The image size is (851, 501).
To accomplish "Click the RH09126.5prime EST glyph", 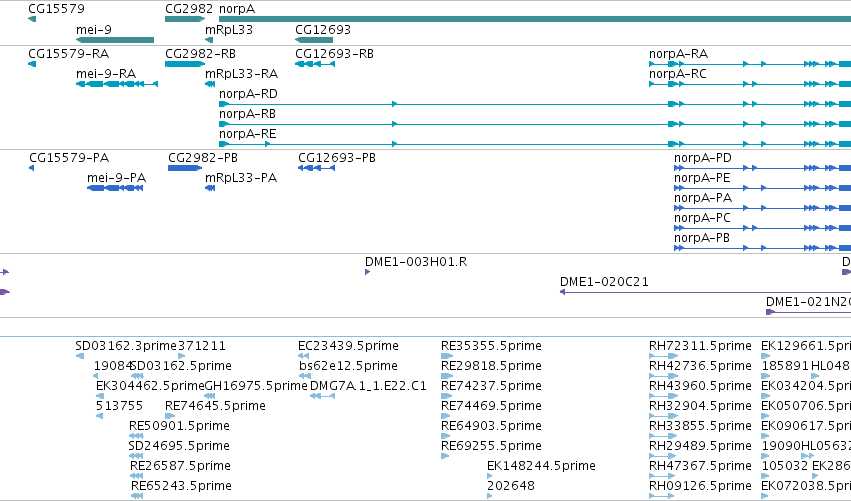I will tap(662, 496).
